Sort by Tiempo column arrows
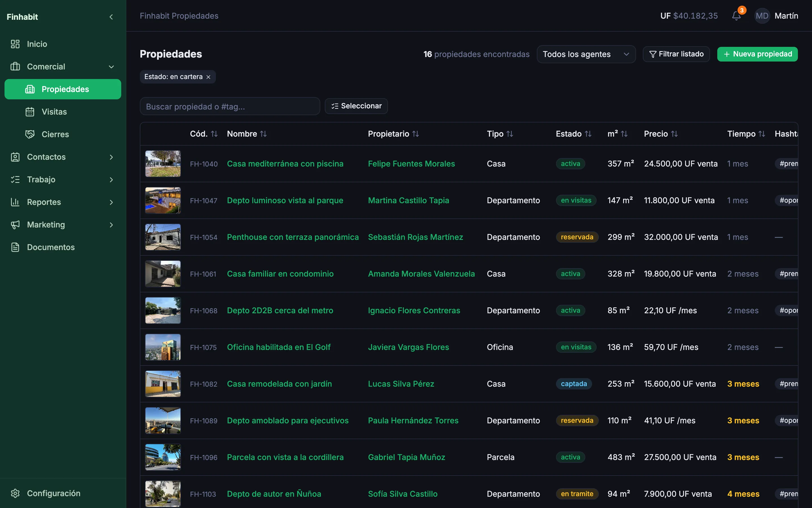The width and height of the screenshot is (812, 508). coord(762,134)
